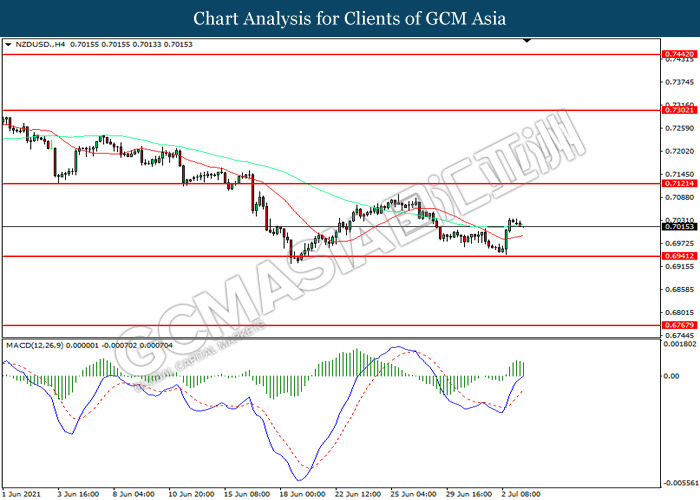The height and width of the screenshot is (500, 700).
Task: Click the 2 Jul 08:00 time label
Action: click(x=521, y=494)
